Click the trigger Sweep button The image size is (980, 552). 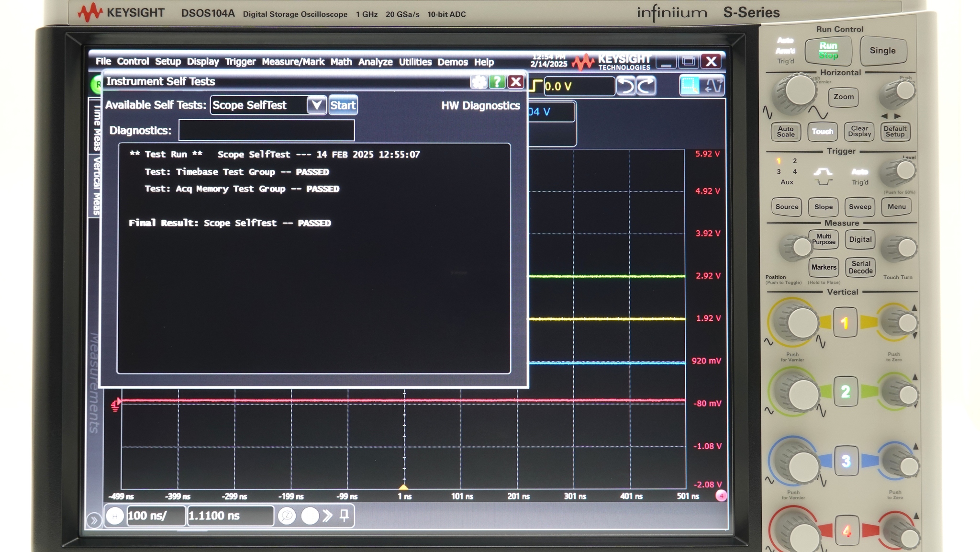tap(859, 207)
